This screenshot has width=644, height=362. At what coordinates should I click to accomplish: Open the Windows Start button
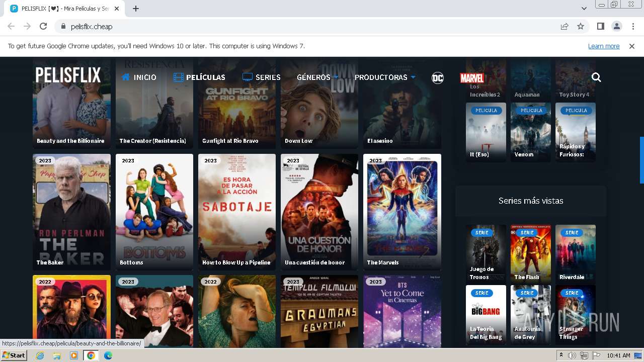point(14,355)
